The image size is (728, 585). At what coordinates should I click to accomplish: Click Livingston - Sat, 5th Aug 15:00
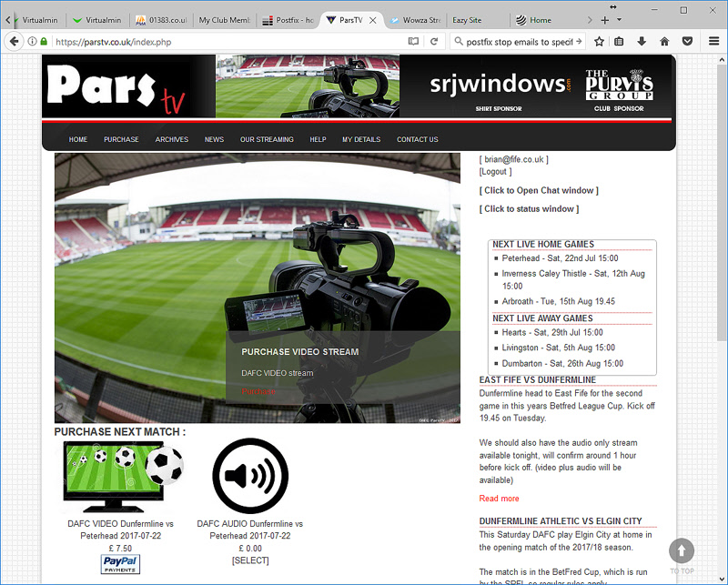(x=559, y=348)
